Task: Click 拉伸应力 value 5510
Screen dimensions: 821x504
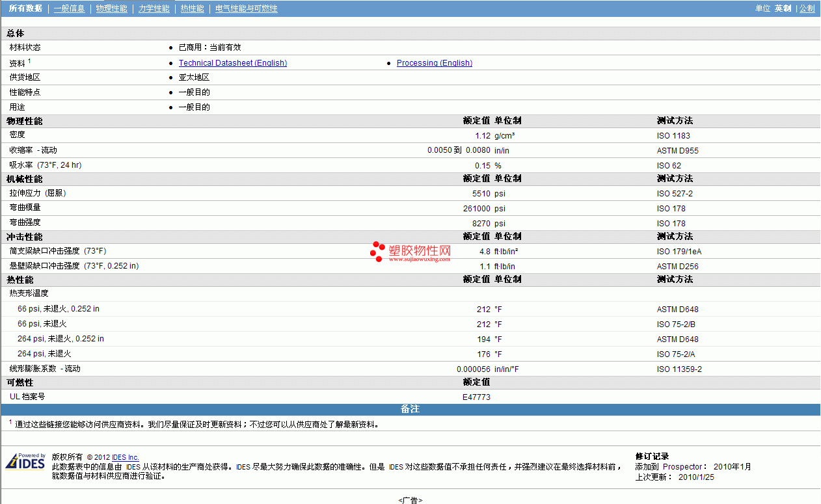Action: tap(481, 194)
